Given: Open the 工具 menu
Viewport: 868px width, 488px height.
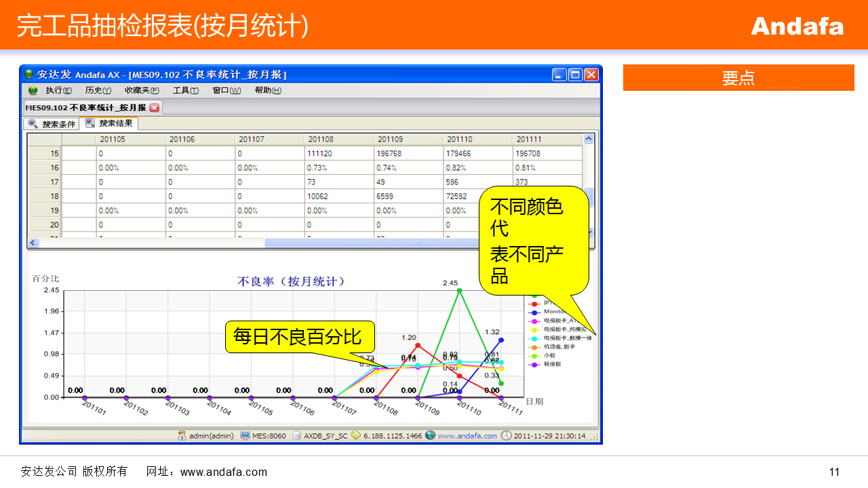Looking at the screenshot, I should (185, 90).
